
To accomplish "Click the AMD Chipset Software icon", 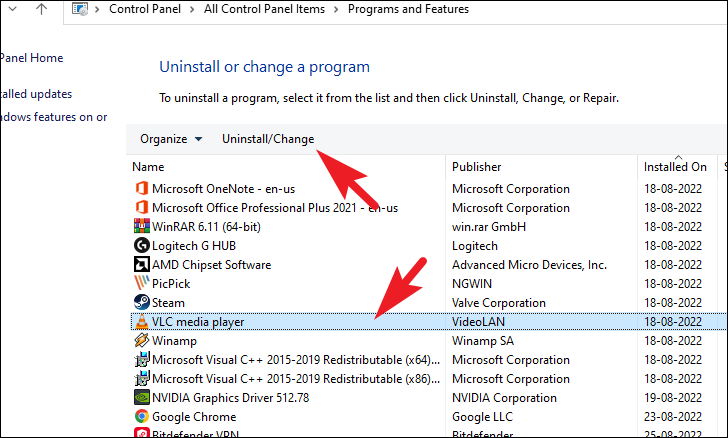I will [x=142, y=264].
